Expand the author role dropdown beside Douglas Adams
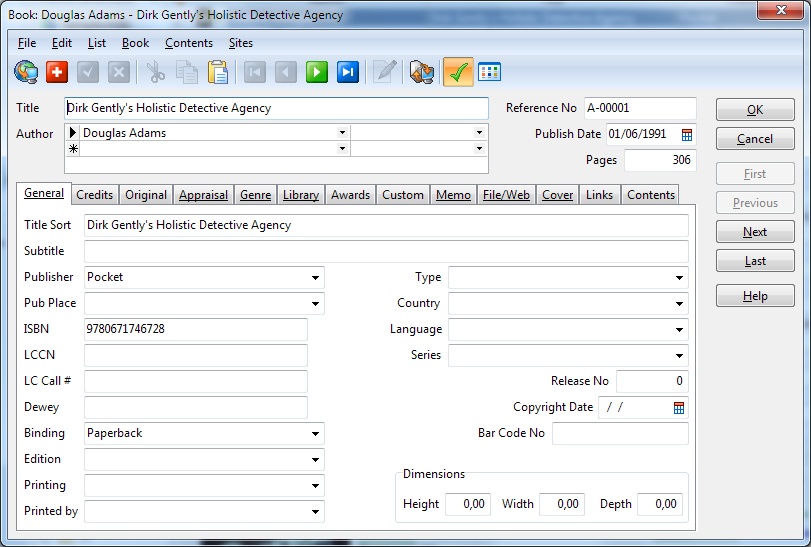The width and height of the screenshot is (811, 547). tap(479, 133)
